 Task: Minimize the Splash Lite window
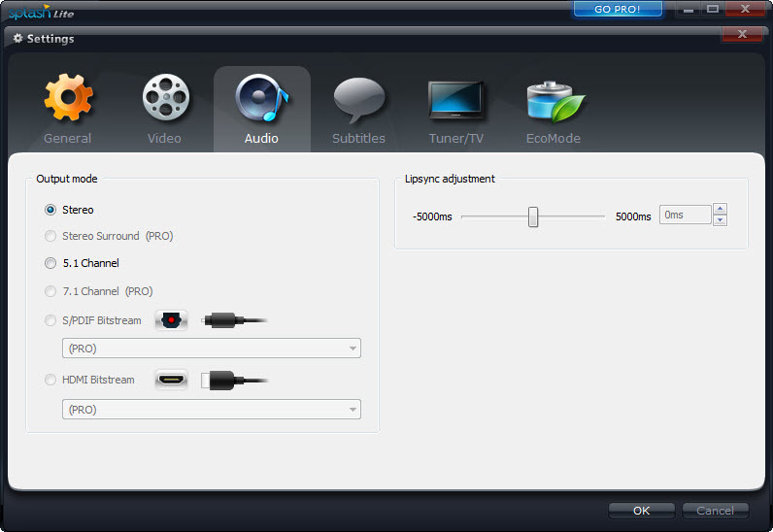tap(689, 10)
